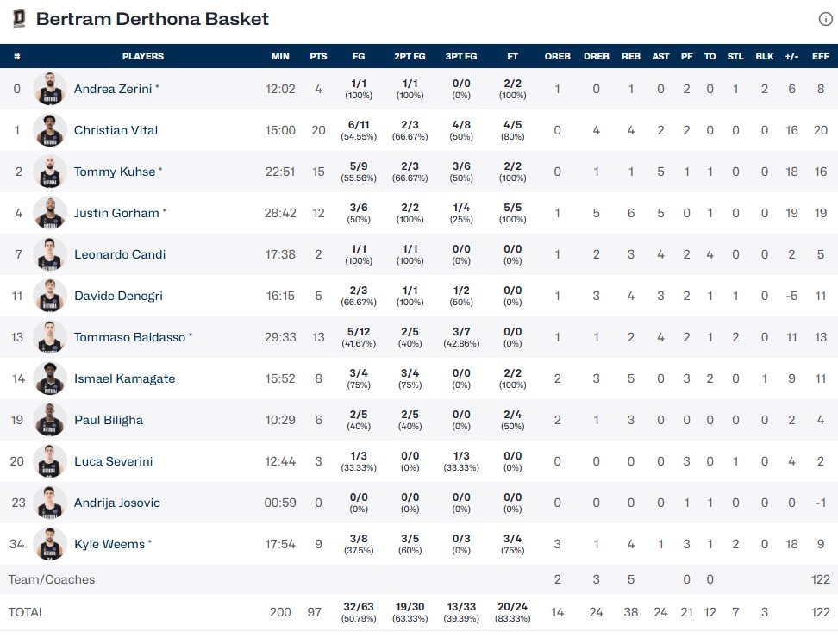
Task: Select Andrija Josovic's 00:59 minutes cell
Action: click(280, 503)
